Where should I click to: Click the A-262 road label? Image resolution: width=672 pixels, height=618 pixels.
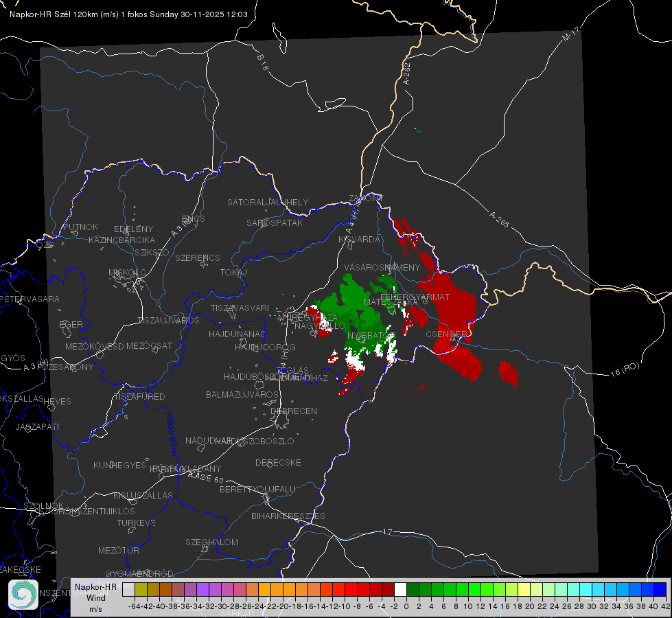pos(407,73)
